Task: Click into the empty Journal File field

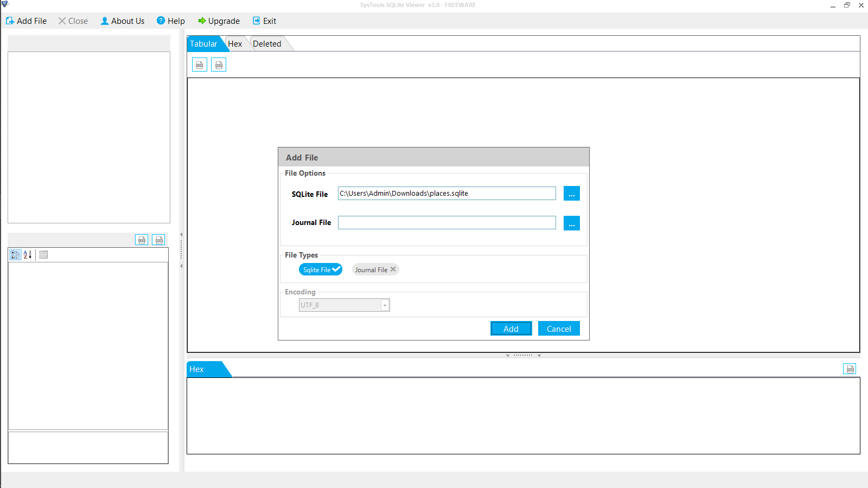Action: click(447, 223)
